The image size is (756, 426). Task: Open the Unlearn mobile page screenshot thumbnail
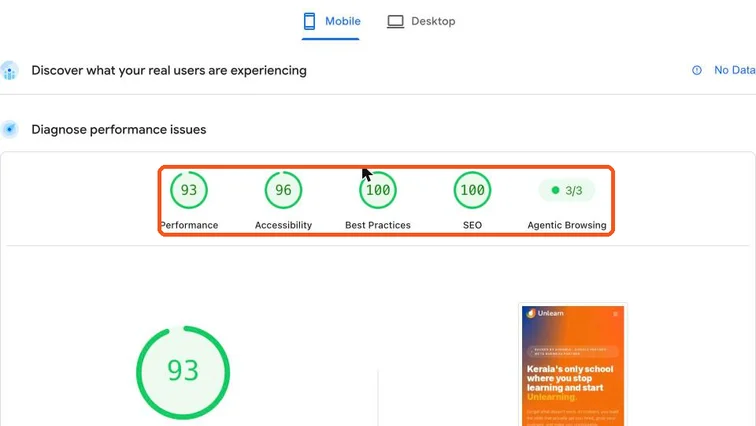coord(573,365)
